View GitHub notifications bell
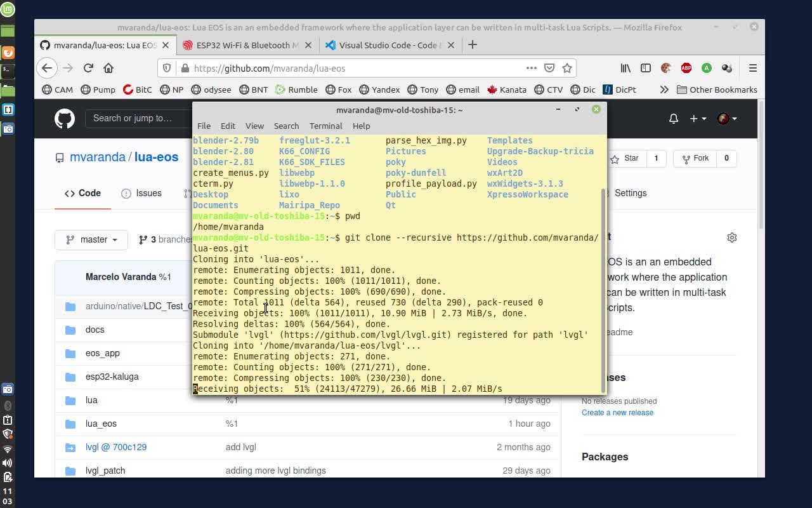The image size is (812, 508). point(674,119)
